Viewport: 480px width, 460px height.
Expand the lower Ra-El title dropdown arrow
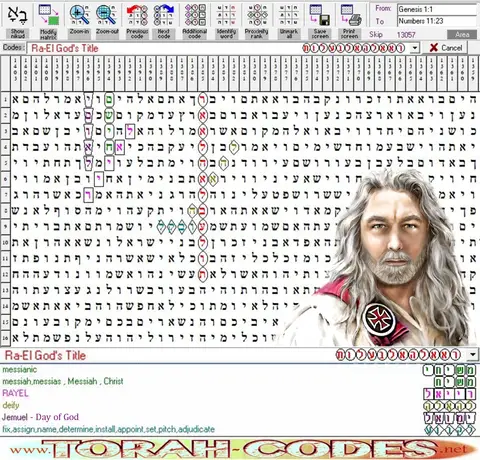tap(473, 355)
